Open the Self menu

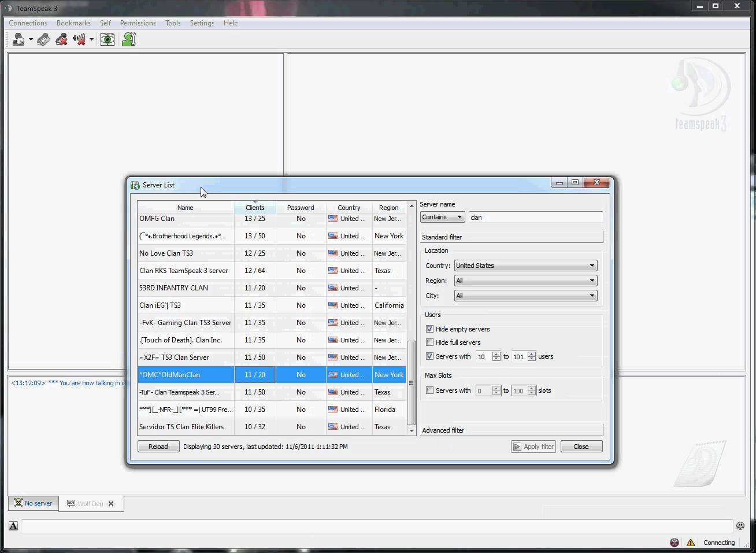click(x=105, y=23)
